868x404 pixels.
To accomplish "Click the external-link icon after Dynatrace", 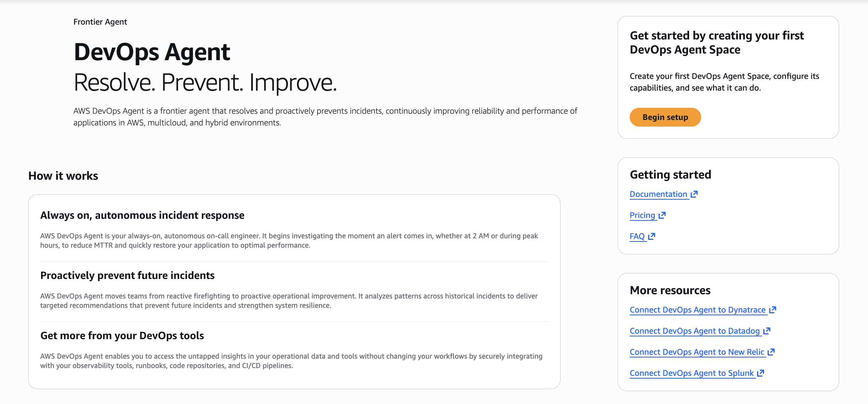I will coord(773,310).
